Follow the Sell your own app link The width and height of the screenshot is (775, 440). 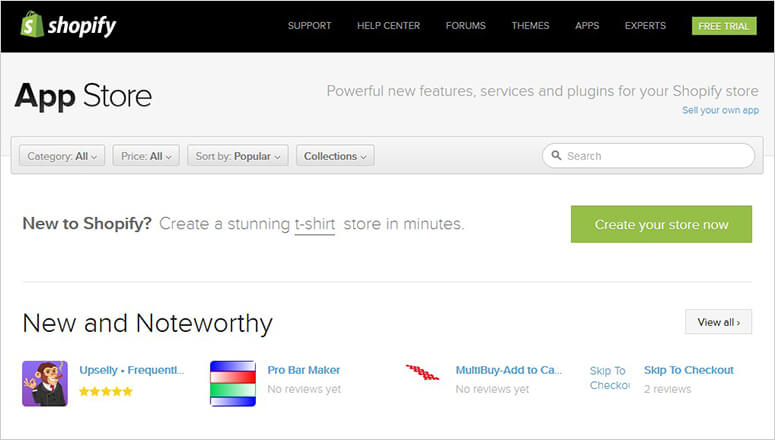click(720, 110)
